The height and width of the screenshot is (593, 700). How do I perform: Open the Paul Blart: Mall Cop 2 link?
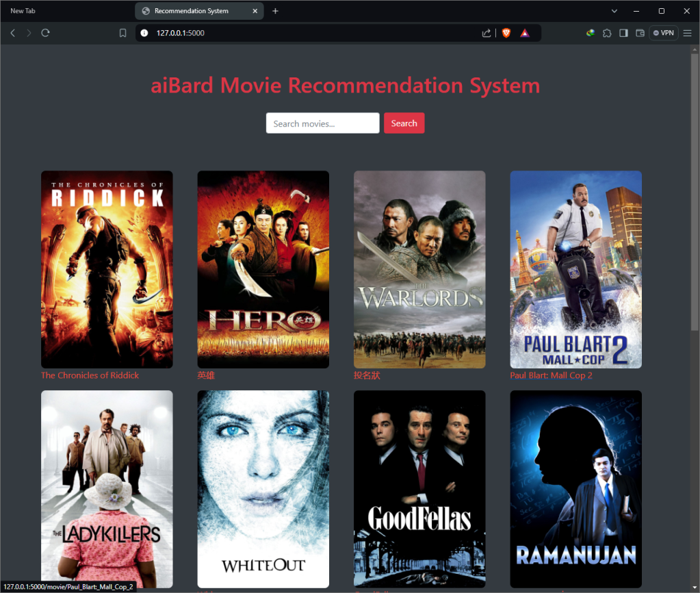tap(551, 375)
